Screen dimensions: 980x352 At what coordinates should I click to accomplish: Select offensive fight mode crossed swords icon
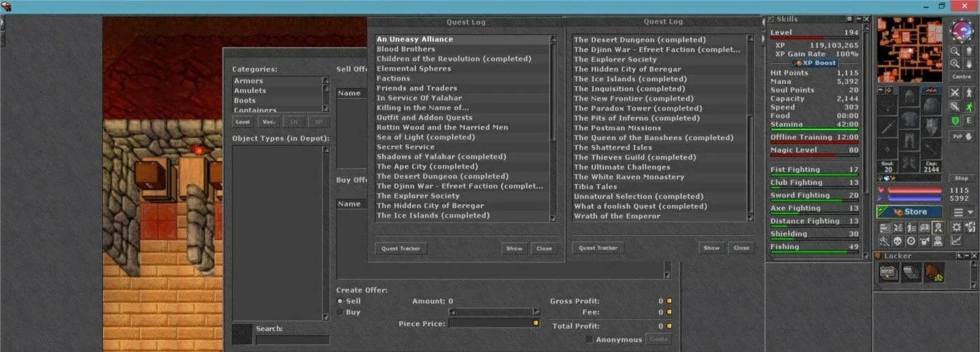click(955, 93)
